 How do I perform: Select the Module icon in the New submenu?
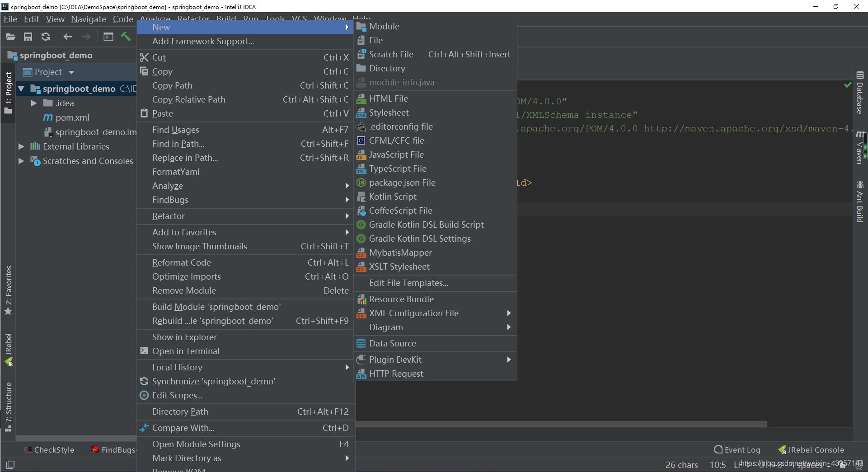click(361, 27)
